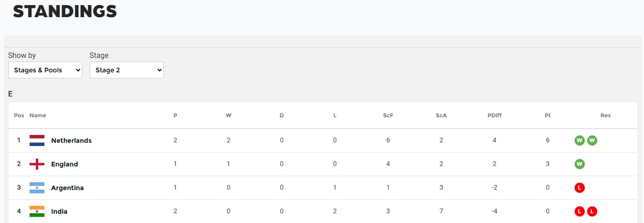The height and width of the screenshot is (223, 644).
Task: Open the England team link
Action: pos(64,164)
